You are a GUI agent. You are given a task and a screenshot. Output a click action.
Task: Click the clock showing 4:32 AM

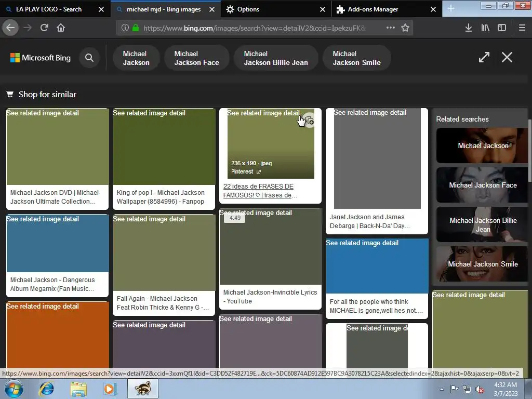506,385
